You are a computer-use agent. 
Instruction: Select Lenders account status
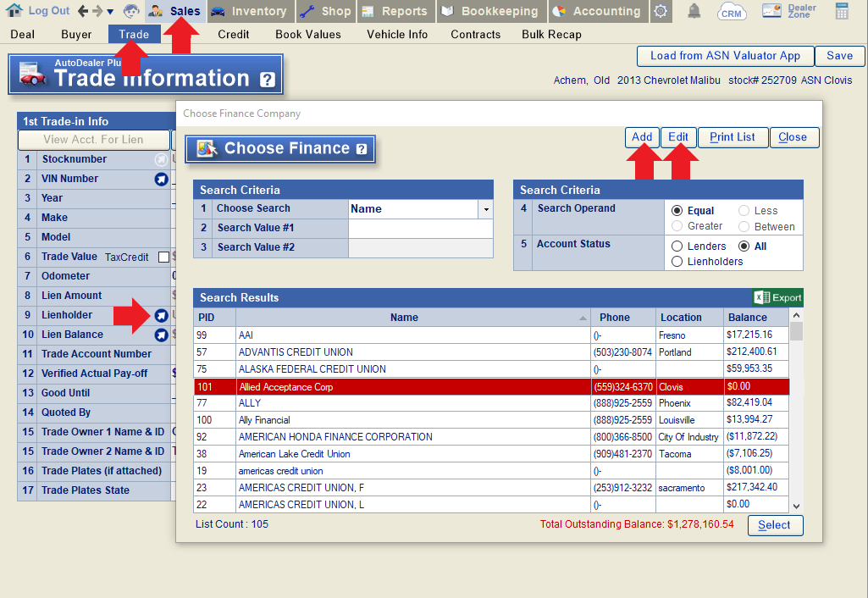pyautogui.click(x=677, y=246)
